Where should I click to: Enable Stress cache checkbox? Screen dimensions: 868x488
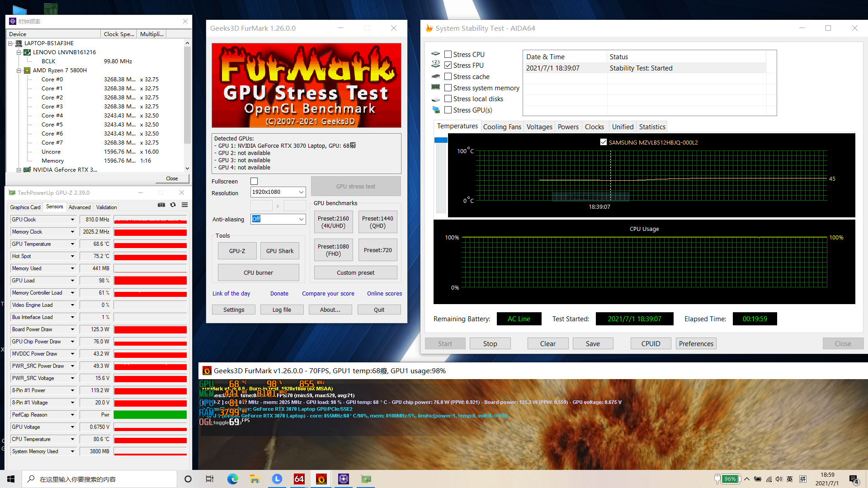(448, 76)
